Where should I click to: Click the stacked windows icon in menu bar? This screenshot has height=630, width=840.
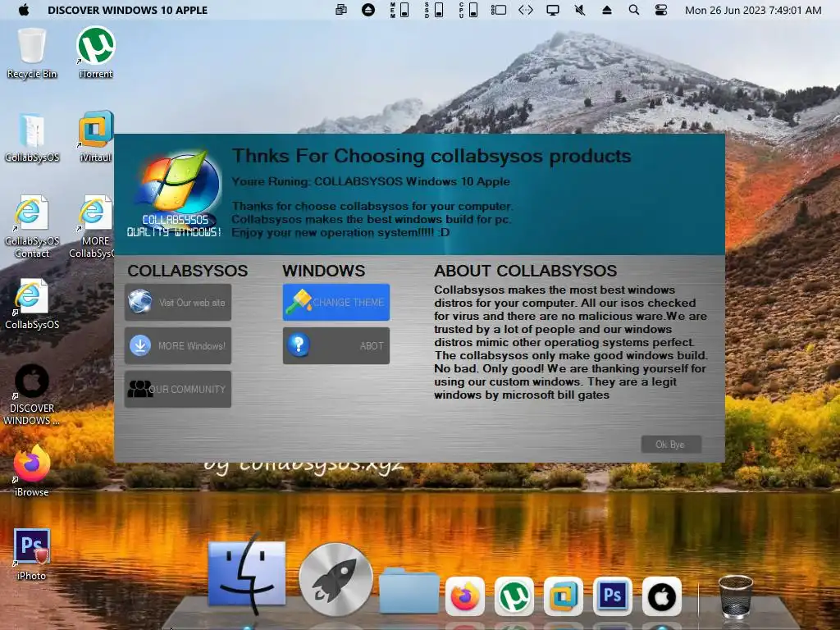[x=340, y=10]
